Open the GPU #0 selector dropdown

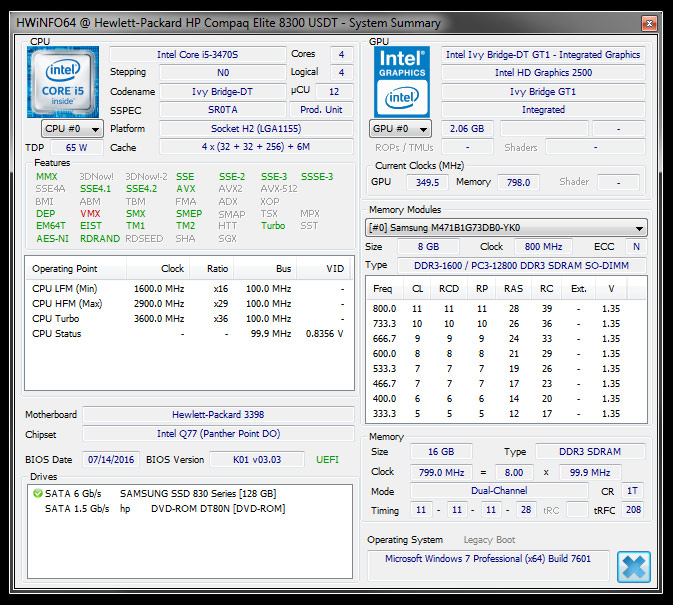pyautogui.click(x=400, y=129)
